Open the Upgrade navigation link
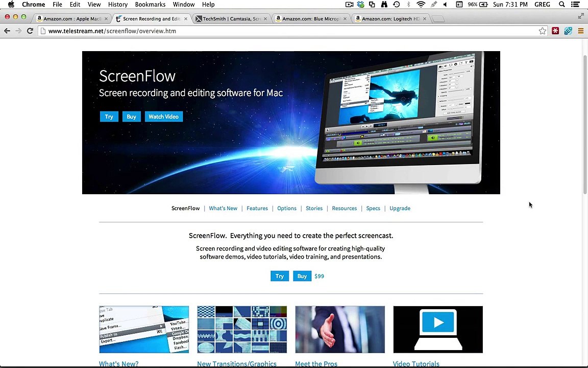The image size is (588, 368). (x=400, y=208)
